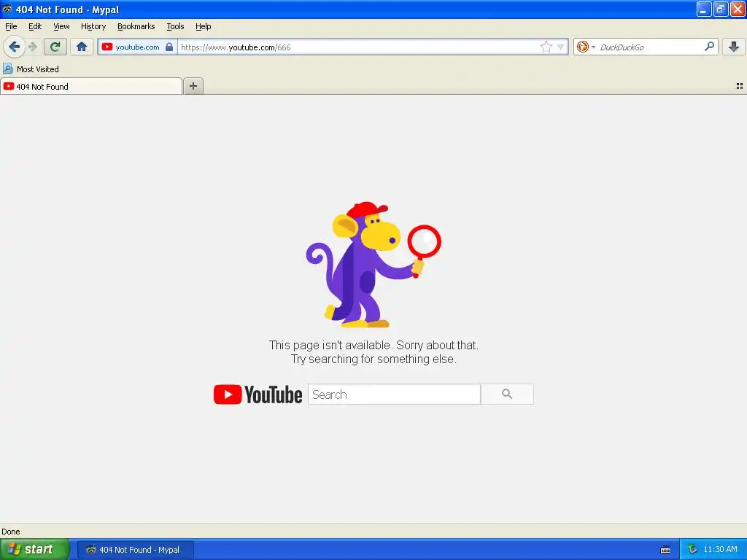The width and height of the screenshot is (747, 560).
Task: Click the Forward arrow button
Action: (x=32, y=47)
